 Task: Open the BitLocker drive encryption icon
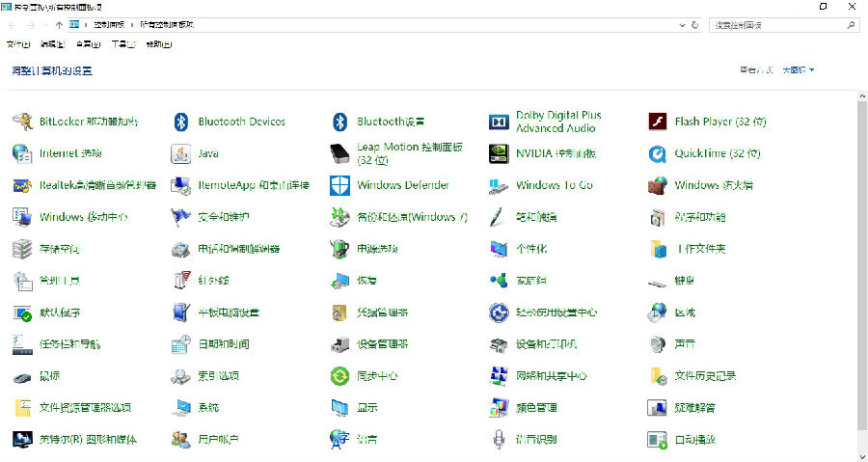pos(22,122)
